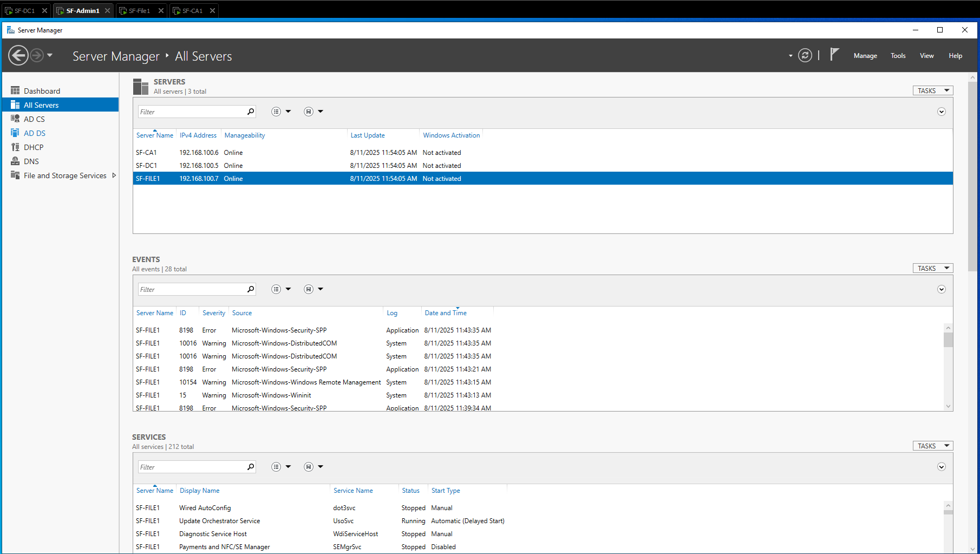
Task: Open the Tools menu
Action: point(898,55)
